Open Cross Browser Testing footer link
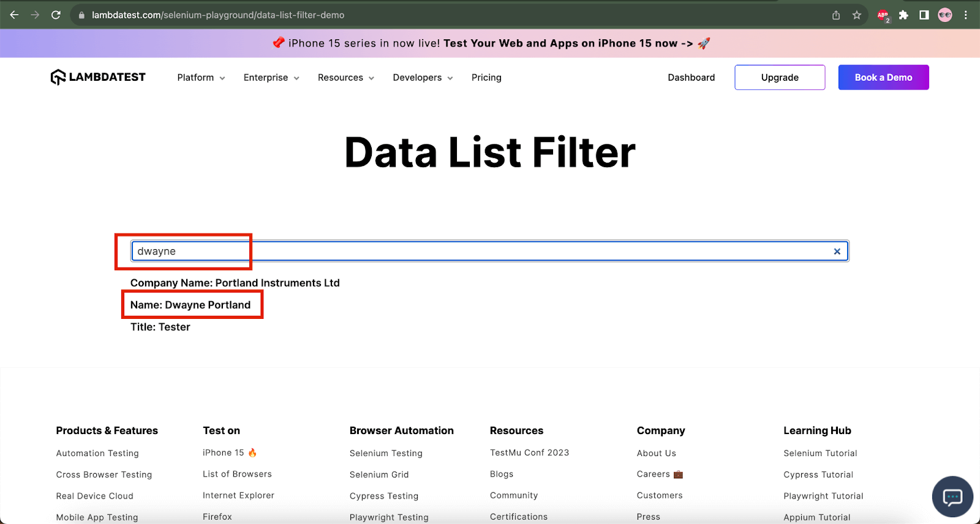 pyautogui.click(x=104, y=475)
